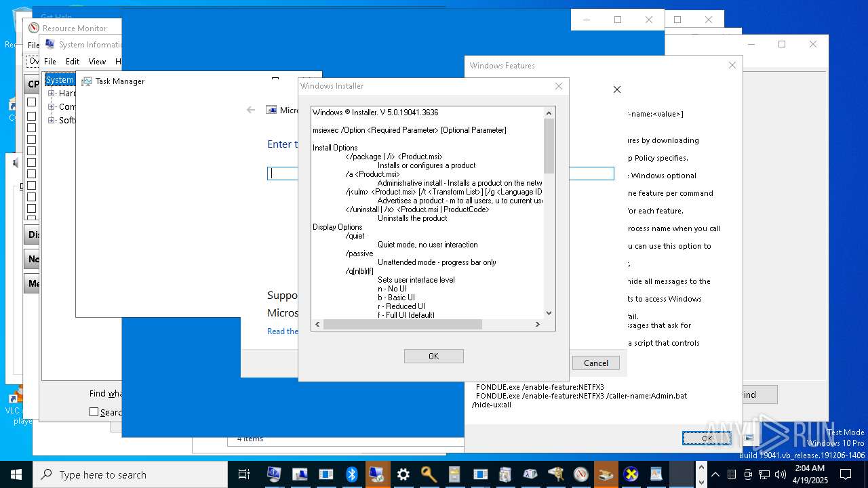This screenshot has width=868, height=488.
Task: Click the scroll-right arrow in Windows Installer
Action: [x=538, y=325]
